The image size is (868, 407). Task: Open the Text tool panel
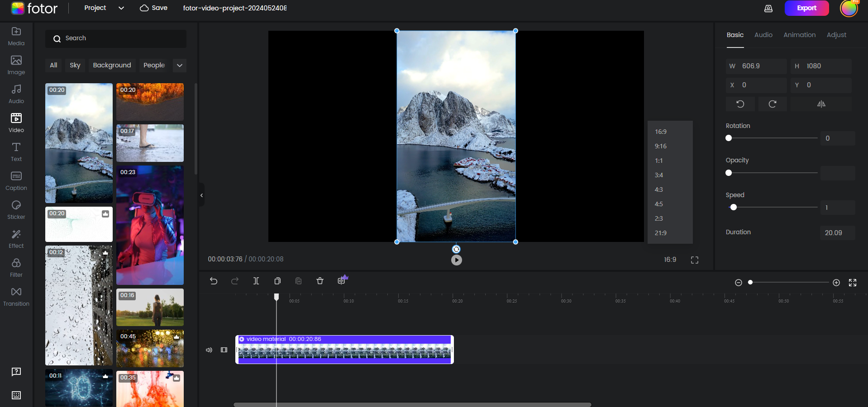point(16,152)
